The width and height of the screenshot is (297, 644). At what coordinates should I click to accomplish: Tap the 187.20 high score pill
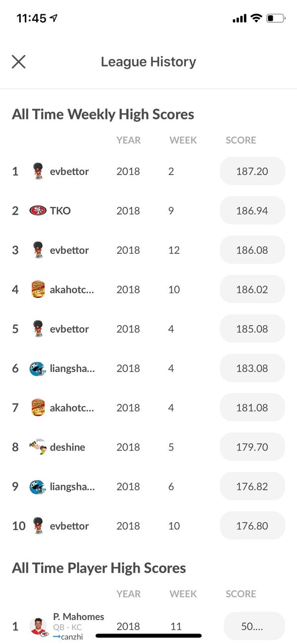pyautogui.click(x=252, y=171)
